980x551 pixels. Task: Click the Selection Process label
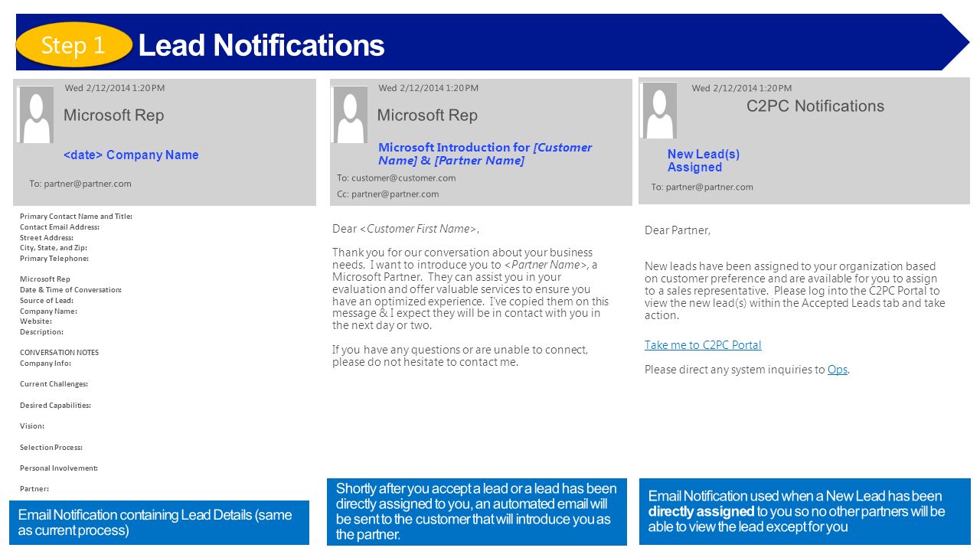(51, 448)
